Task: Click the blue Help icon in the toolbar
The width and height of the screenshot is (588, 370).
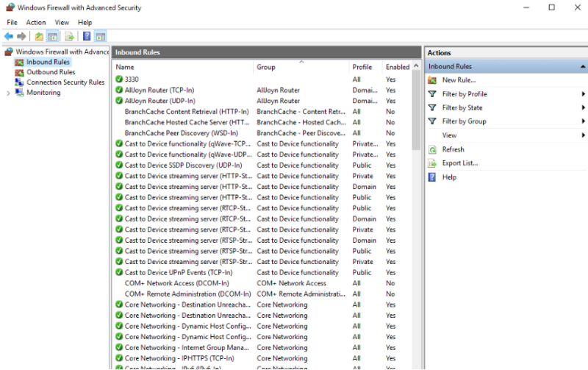Action: (87, 36)
